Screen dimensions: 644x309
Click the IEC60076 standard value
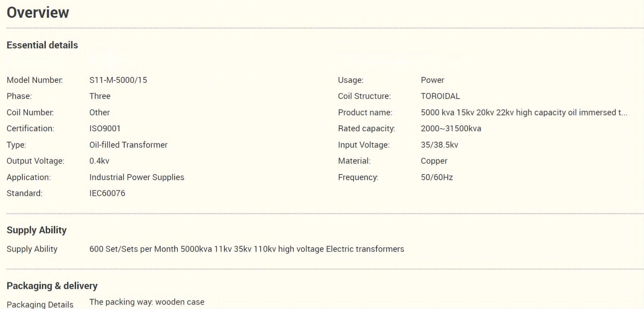pyautogui.click(x=107, y=193)
